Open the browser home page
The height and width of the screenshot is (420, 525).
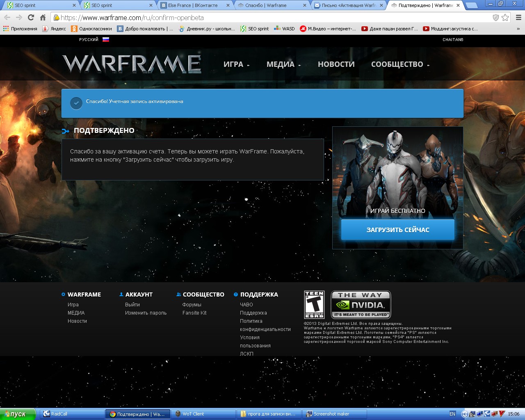(x=43, y=18)
